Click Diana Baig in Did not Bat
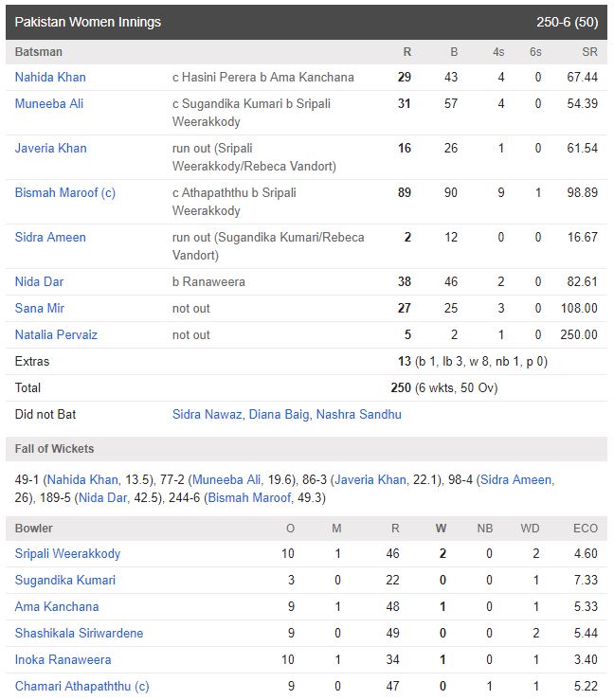614x700 pixels. 279,414
